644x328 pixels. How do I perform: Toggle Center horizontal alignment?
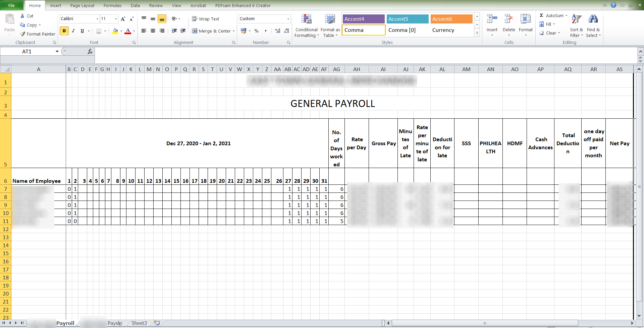[153, 31]
